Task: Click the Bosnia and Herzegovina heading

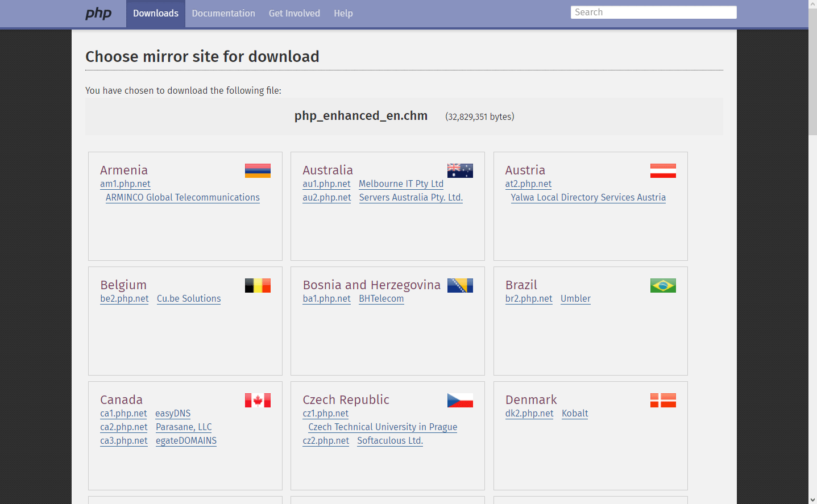Action: pos(372,285)
